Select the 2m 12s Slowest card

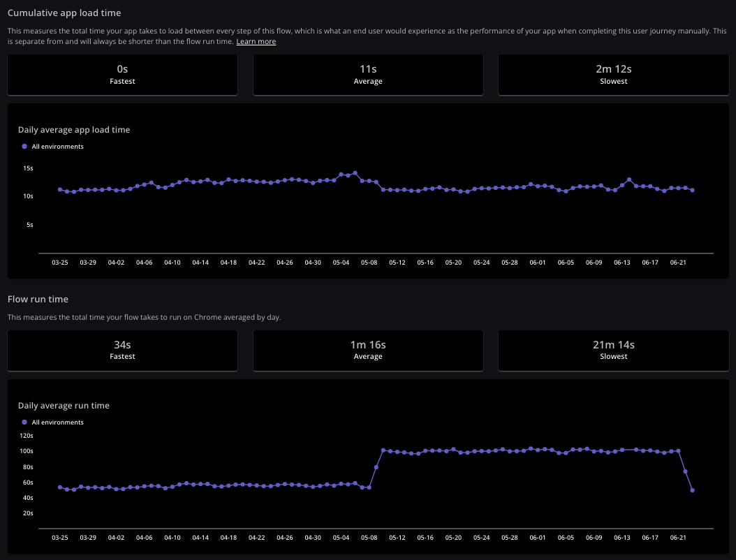pyautogui.click(x=613, y=75)
